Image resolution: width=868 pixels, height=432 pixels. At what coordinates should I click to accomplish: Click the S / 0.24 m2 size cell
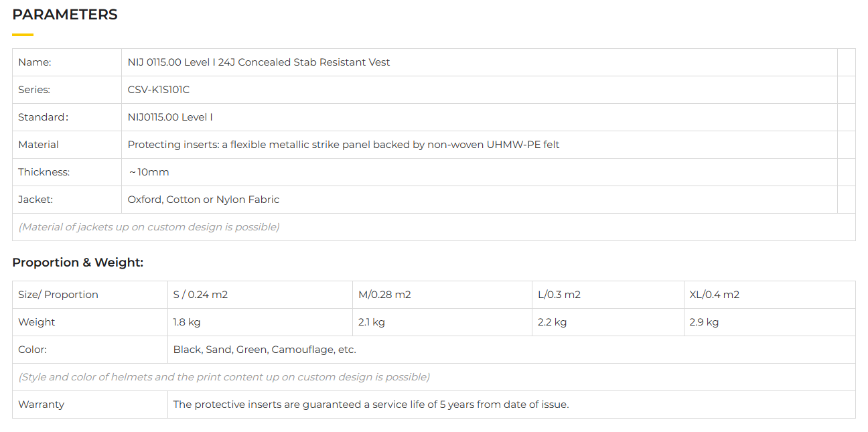[x=200, y=295]
